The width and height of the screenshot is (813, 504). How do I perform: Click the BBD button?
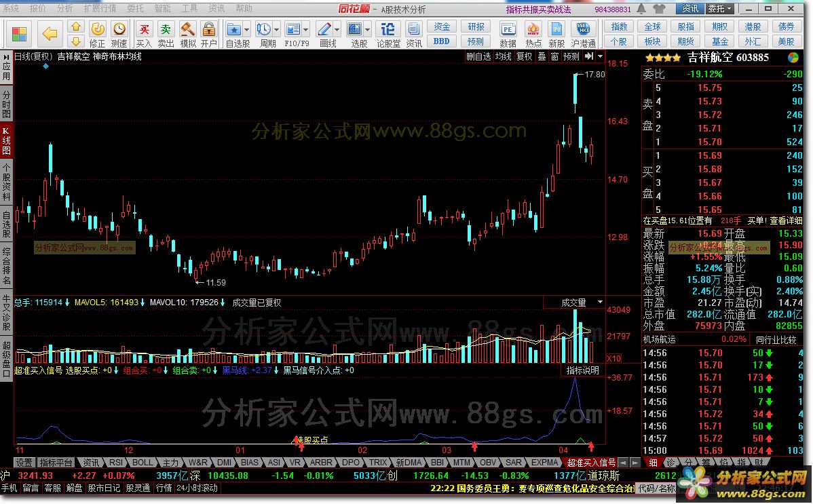442,41
